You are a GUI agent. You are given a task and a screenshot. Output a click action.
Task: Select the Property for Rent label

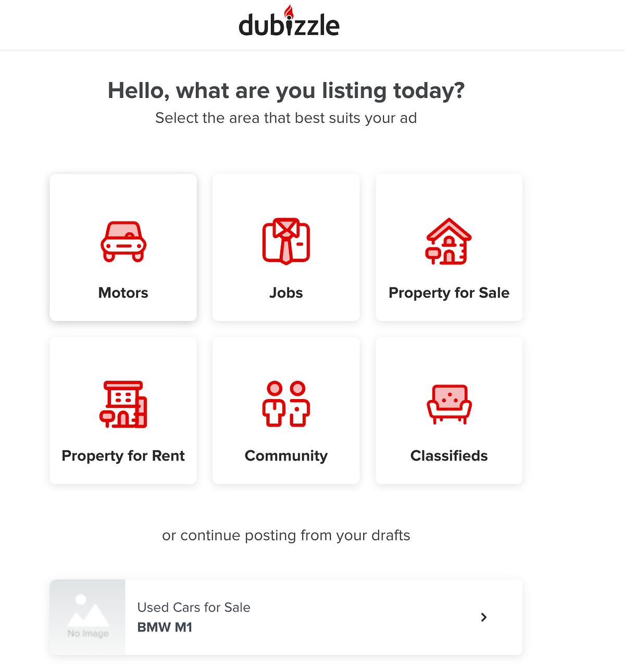click(x=123, y=456)
